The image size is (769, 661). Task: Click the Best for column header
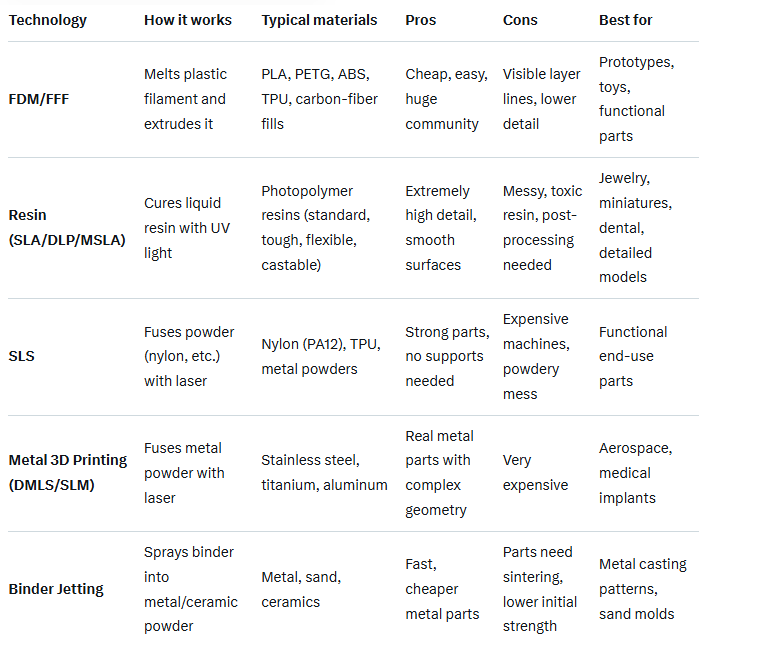point(625,20)
